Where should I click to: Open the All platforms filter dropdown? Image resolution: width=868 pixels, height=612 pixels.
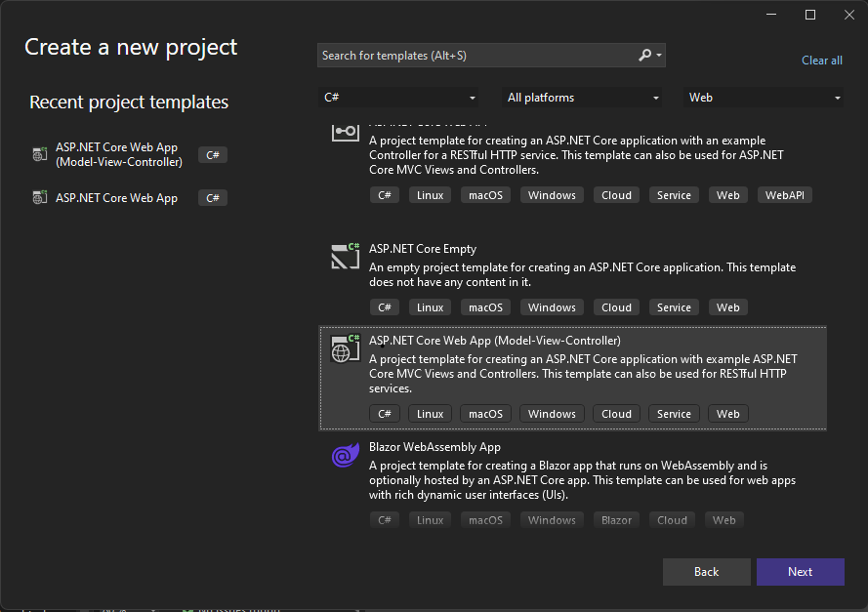click(583, 98)
